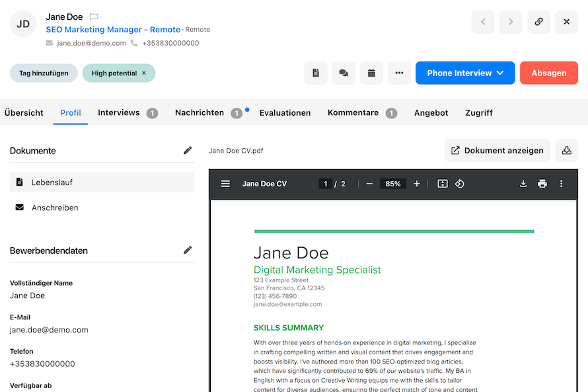Open SEO Marketing Manager - Remote link
This screenshot has width=588, height=392.
coord(113,30)
